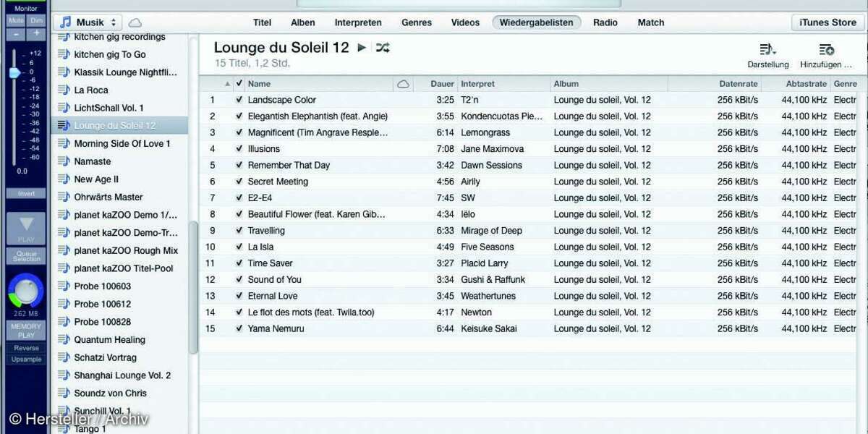Open the Musik library dropdown
The height and width of the screenshot is (434, 868).
pos(87,22)
